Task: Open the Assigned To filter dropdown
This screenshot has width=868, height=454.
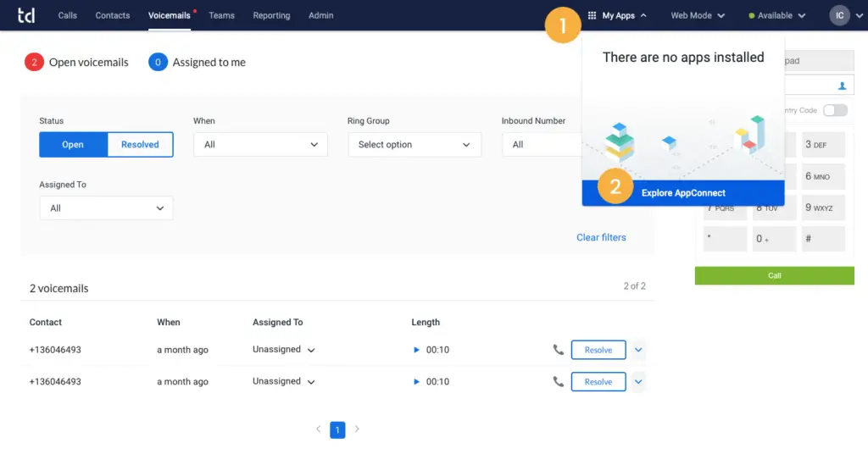Action: tap(106, 208)
